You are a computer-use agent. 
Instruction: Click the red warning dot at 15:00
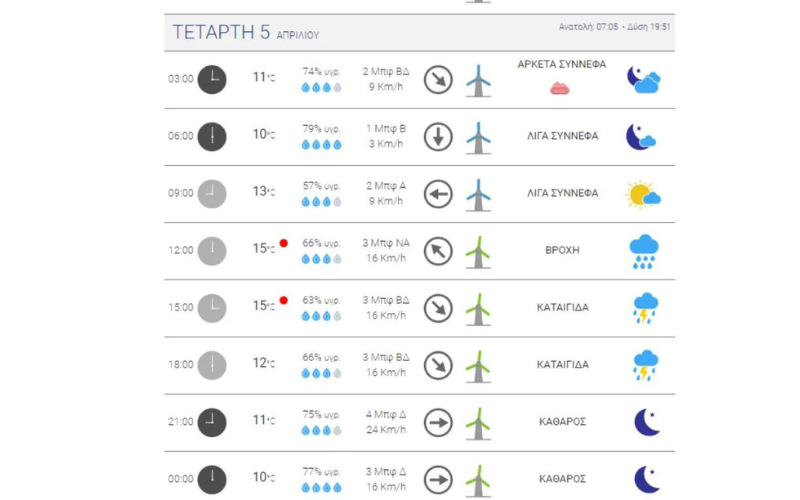click(x=284, y=300)
